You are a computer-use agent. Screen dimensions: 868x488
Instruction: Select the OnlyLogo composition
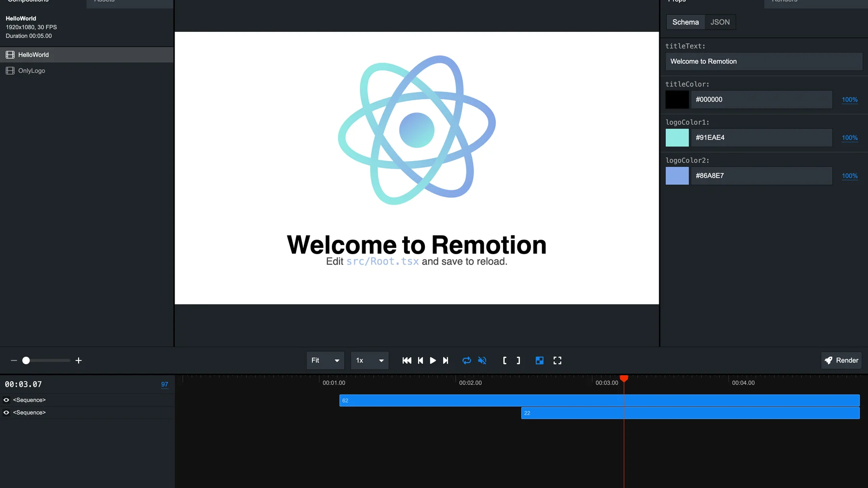(x=31, y=70)
